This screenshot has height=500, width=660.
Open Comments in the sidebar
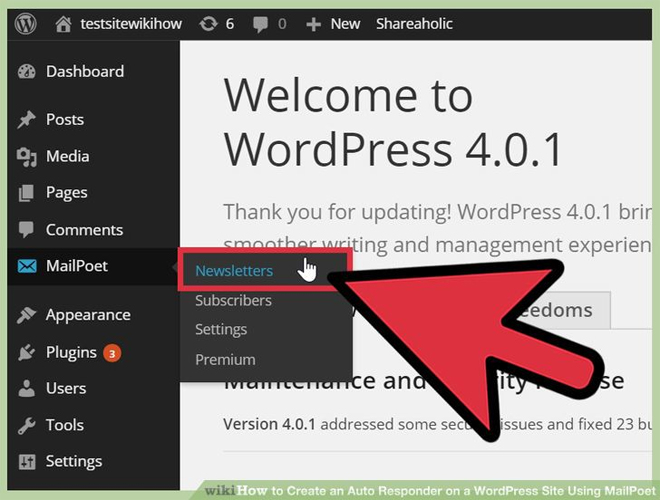coord(84,230)
